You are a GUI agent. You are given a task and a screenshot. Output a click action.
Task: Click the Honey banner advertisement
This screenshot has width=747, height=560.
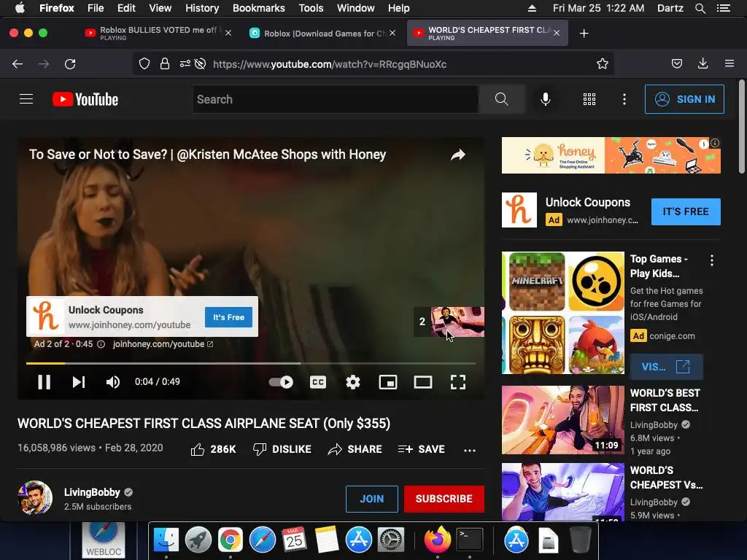(611, 155)
